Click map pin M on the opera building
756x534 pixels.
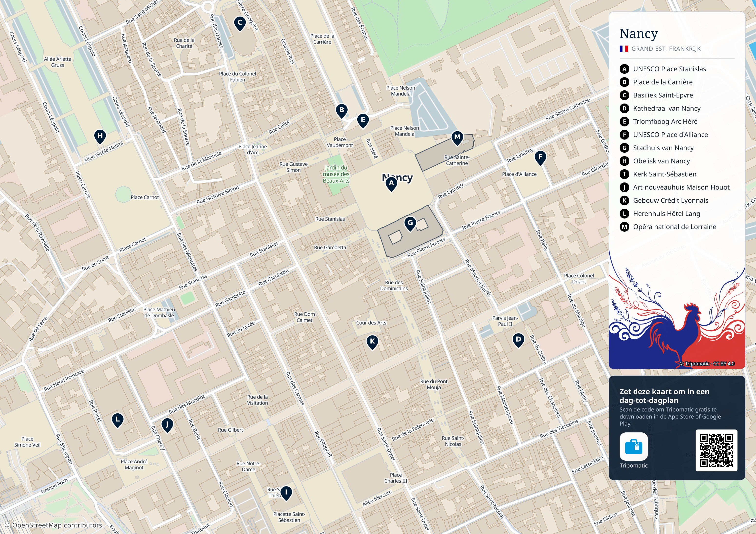[x=457, y=138]
